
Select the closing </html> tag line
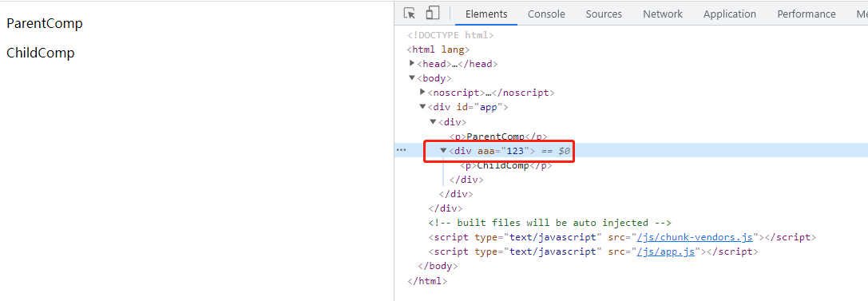click(x=426, y=280)
